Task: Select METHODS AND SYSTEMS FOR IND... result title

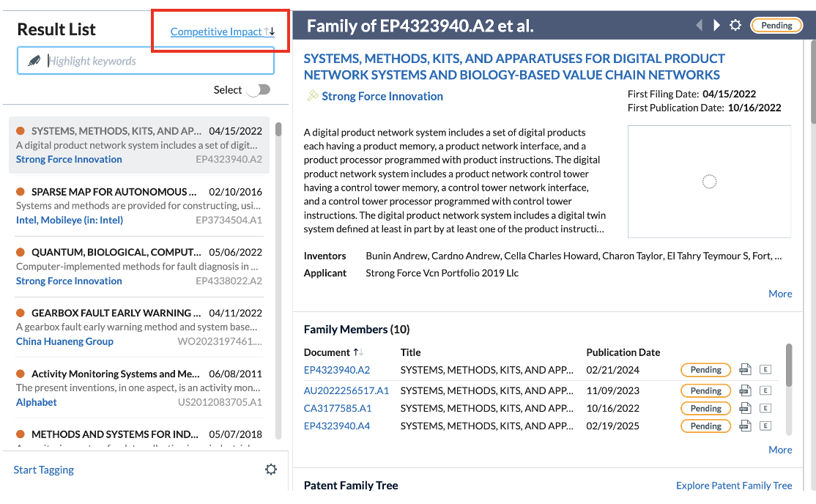Action: click(x=115, y=434)
